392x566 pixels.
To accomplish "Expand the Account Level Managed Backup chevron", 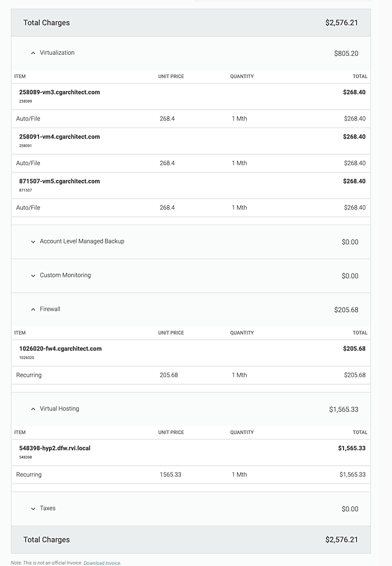I will 33,242.
